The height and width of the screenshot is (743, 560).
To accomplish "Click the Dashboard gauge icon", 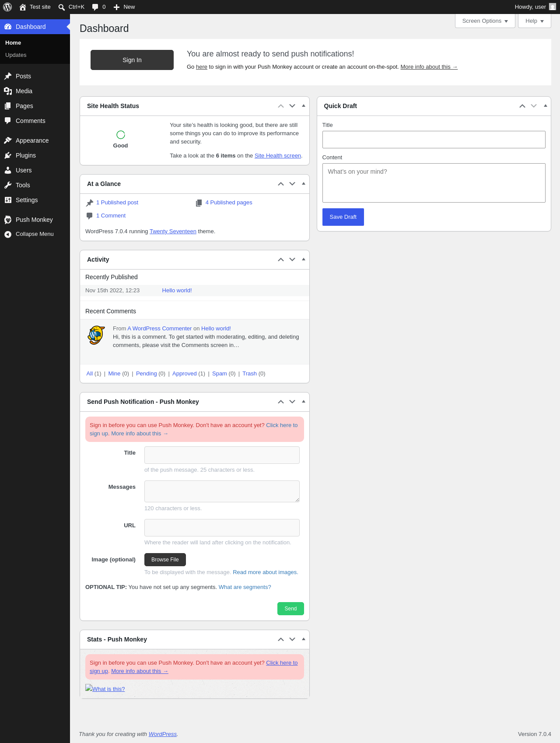I will point(8,27).
